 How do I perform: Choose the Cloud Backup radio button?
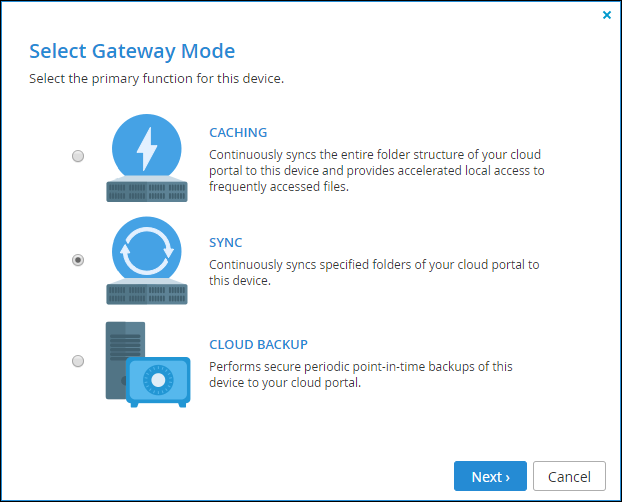tap(78, 361)
